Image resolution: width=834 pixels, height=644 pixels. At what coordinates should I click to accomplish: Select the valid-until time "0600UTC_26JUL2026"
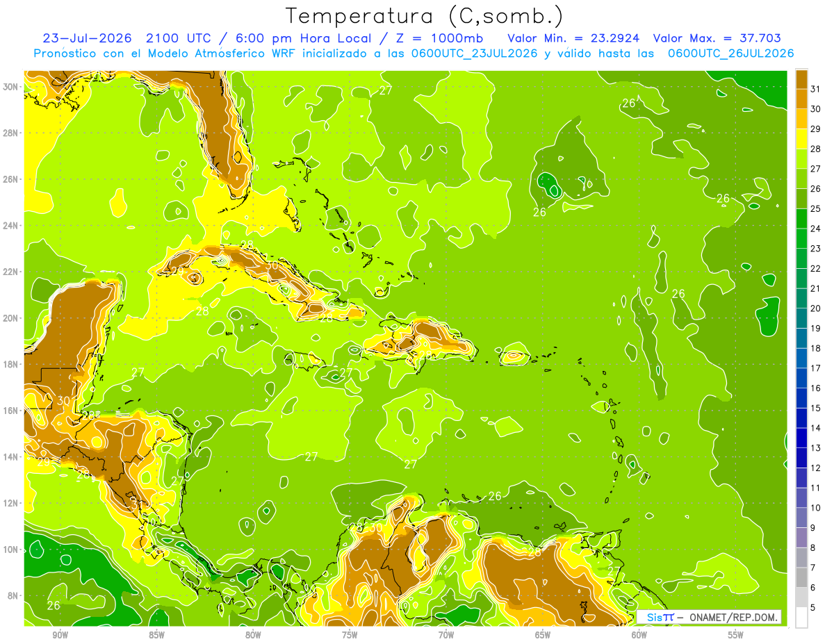pos(730,53)
